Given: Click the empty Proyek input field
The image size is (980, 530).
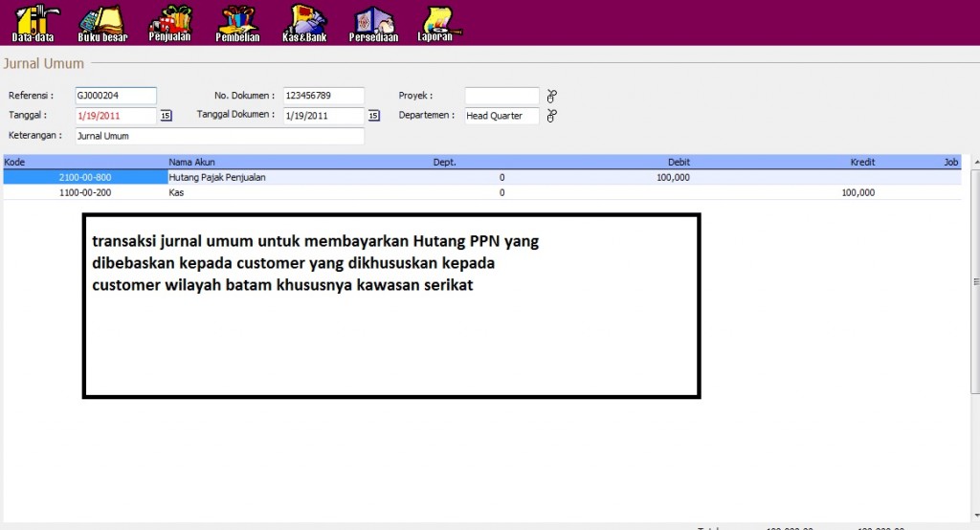Looking at the screenshot, I should tap(501, 96).
